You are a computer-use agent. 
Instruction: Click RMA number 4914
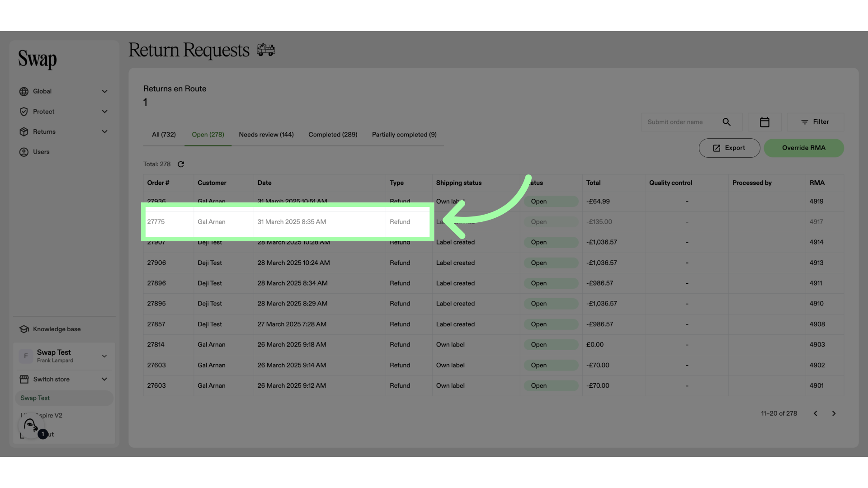(816, 242)
